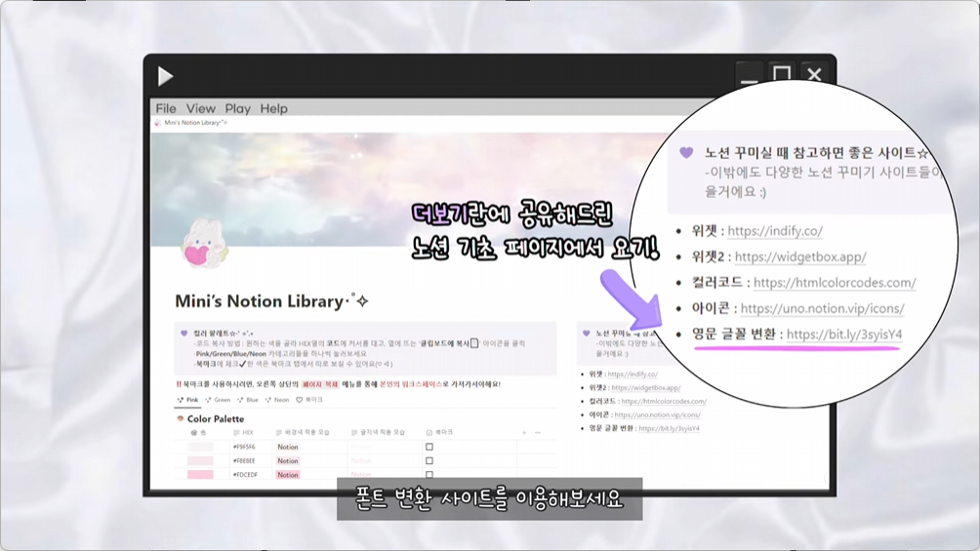
Task: Select the color swatch in the #F9F5F6 row
Action: click(x=200, y=447)
